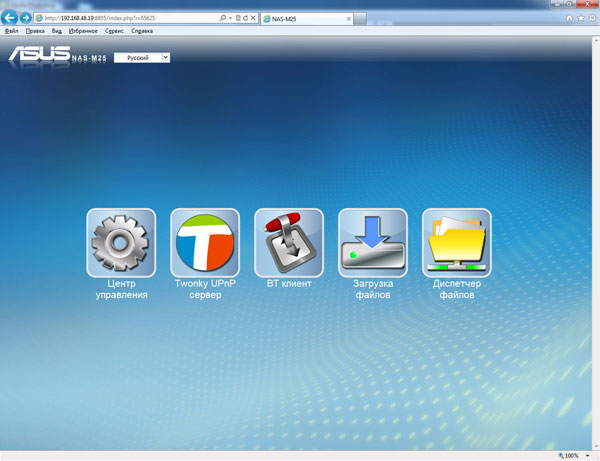Click the Диспетчер файлов label
Screen dimensions: 600x461
(457, 289)
